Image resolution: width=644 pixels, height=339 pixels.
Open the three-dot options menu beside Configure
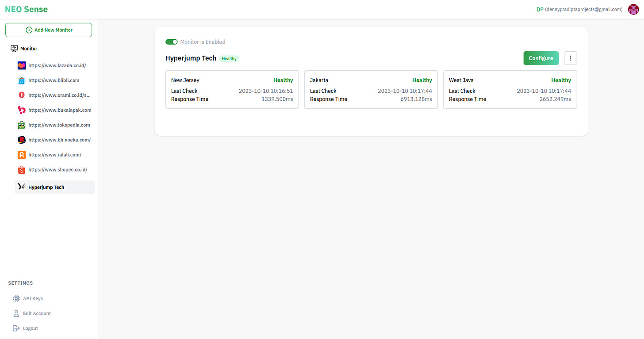point(570,58)
